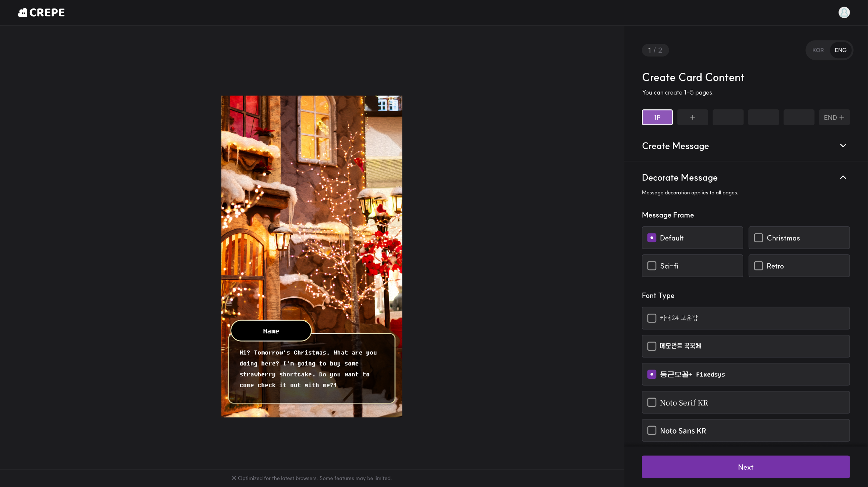Image resolution: width=868 pixels, height=487 pixels.
Task: Click the CREPE logo icon
Action: 23,13
